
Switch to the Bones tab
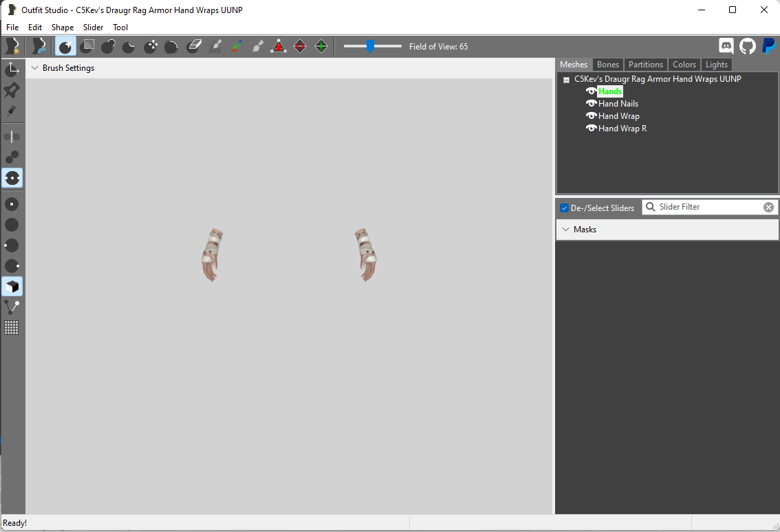[608, 65]
